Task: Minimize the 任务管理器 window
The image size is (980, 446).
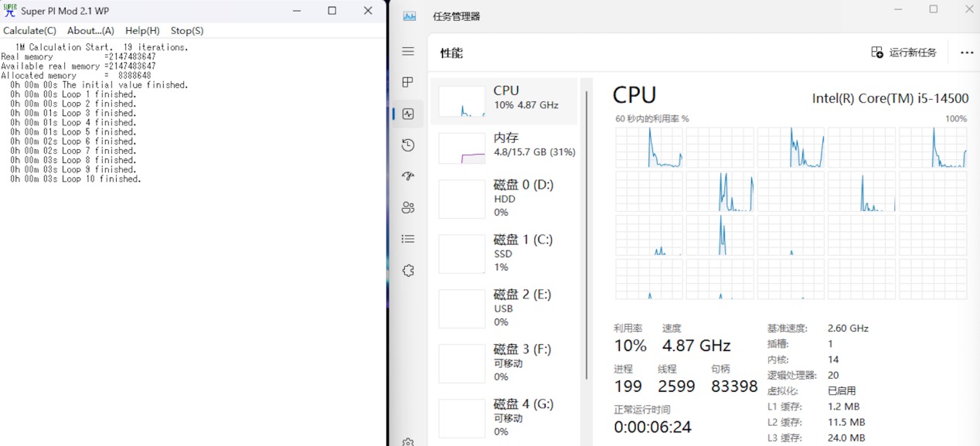Action: (898, 9)
